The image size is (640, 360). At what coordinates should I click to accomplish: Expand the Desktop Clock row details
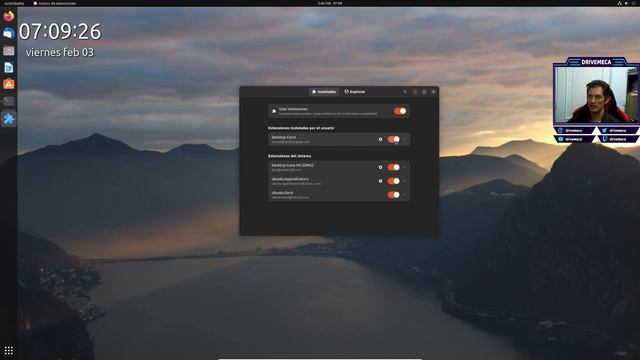tap(405, 140)
